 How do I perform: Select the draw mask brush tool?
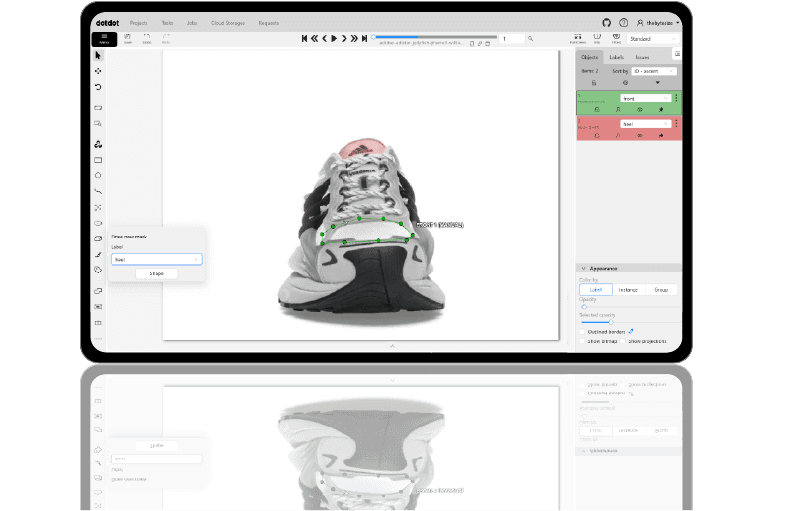point(98,255)
